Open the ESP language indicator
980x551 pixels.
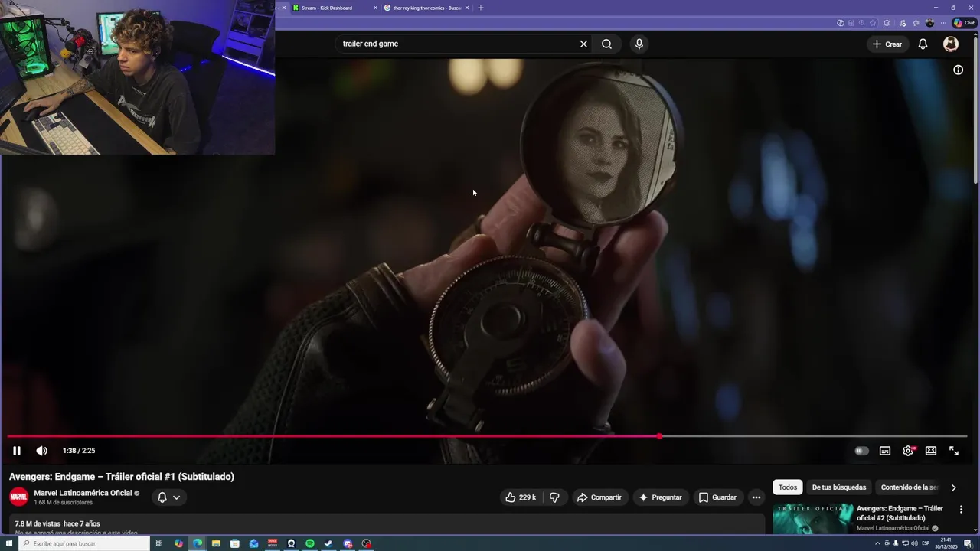pos(926,543)
